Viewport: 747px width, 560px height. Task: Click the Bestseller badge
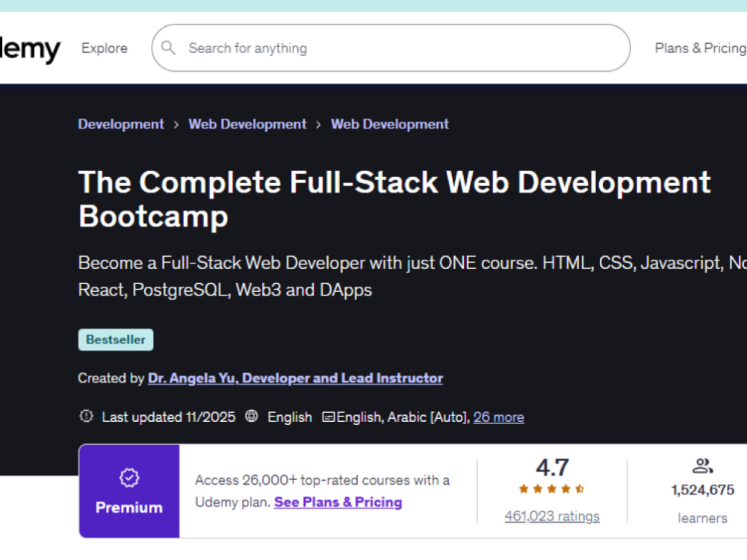coord(116,340)
